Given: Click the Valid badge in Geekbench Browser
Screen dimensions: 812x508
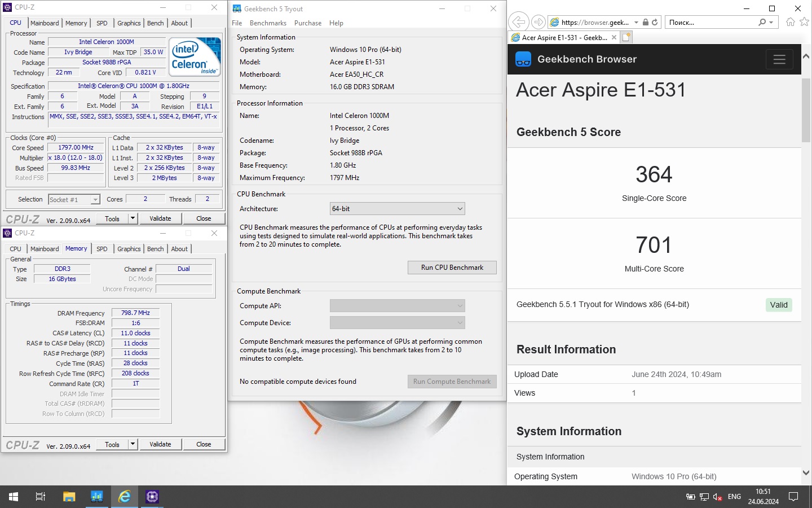Looking at the screenshot, I should pos(779,305).
